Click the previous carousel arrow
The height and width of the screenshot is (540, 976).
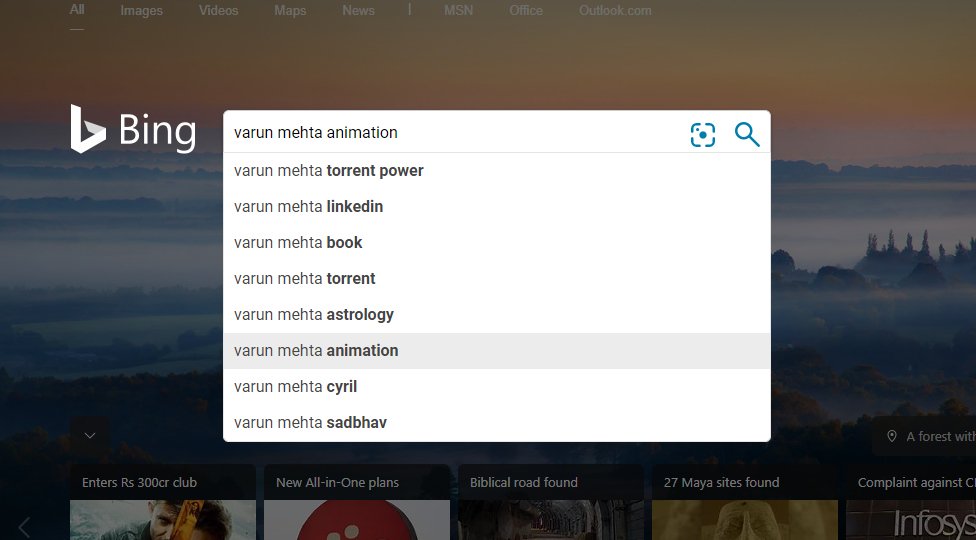(x=24, y=527)
